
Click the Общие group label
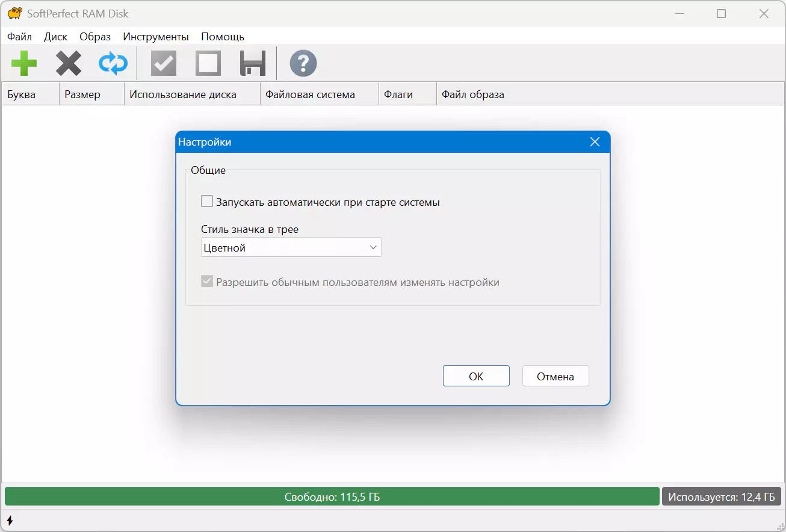(208, 170)
